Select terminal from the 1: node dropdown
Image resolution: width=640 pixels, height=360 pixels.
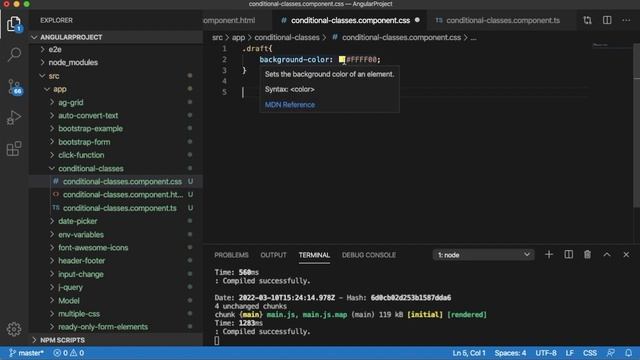click(483, 255)
